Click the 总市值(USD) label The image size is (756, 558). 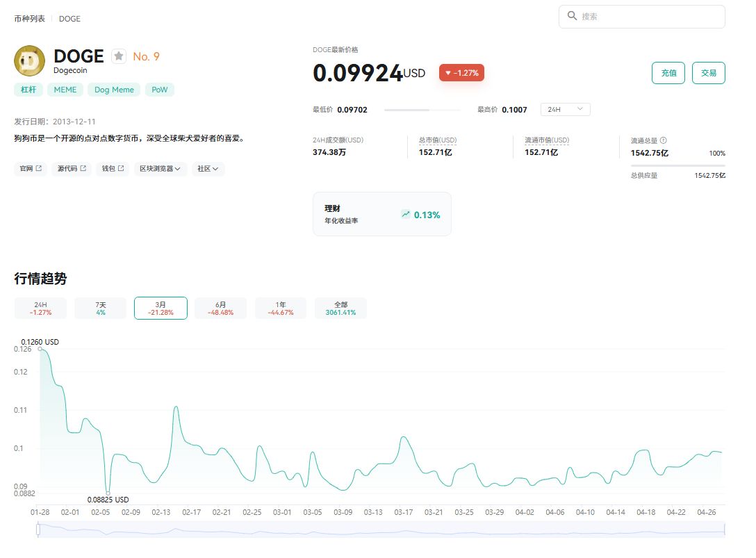(437, 140)
